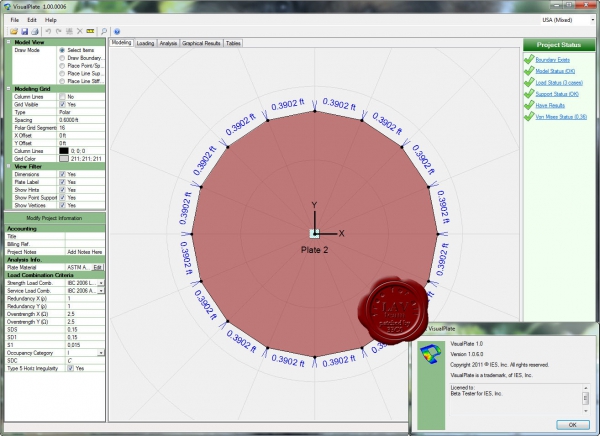Toggle the Show Vertices checkbox
Viewport: 600px width, 436px height.
click(62, 205)
